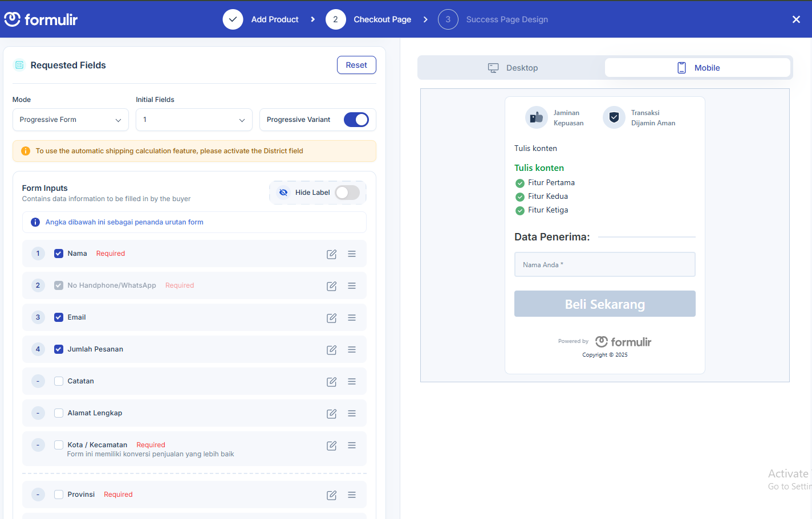Click the chevron after Add Product
Image resolution: width=812 pixels, height=519 pixels.
[312, 19]
